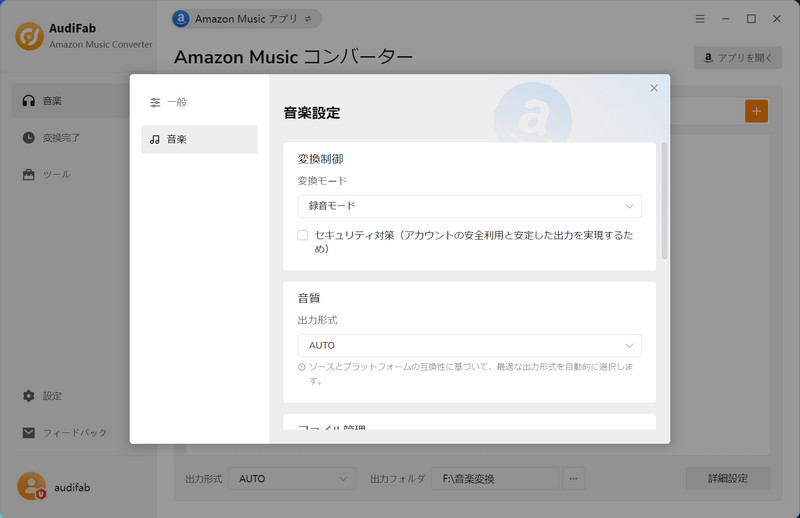Click the 音質 section heading
800x518 pixels.
[x=309, y=298]
